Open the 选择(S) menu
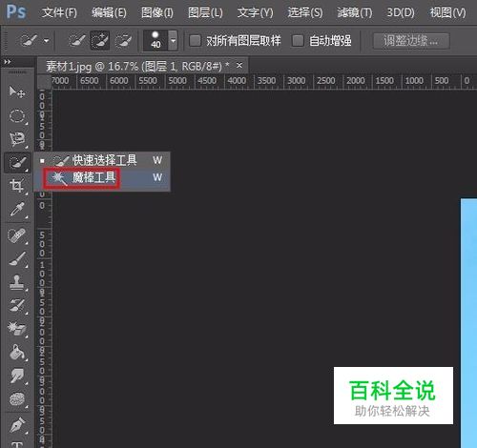This screenshot has height=448, width=477. [305, 12]
